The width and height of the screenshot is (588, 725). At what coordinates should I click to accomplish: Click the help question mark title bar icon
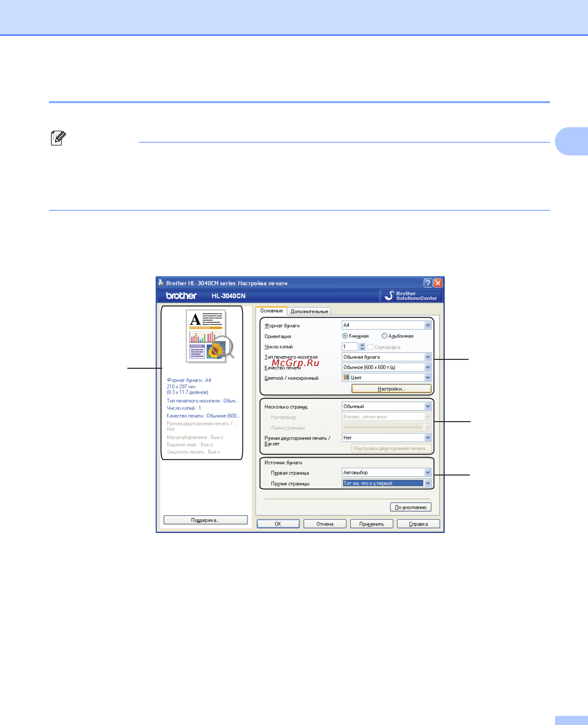point(428,283)
